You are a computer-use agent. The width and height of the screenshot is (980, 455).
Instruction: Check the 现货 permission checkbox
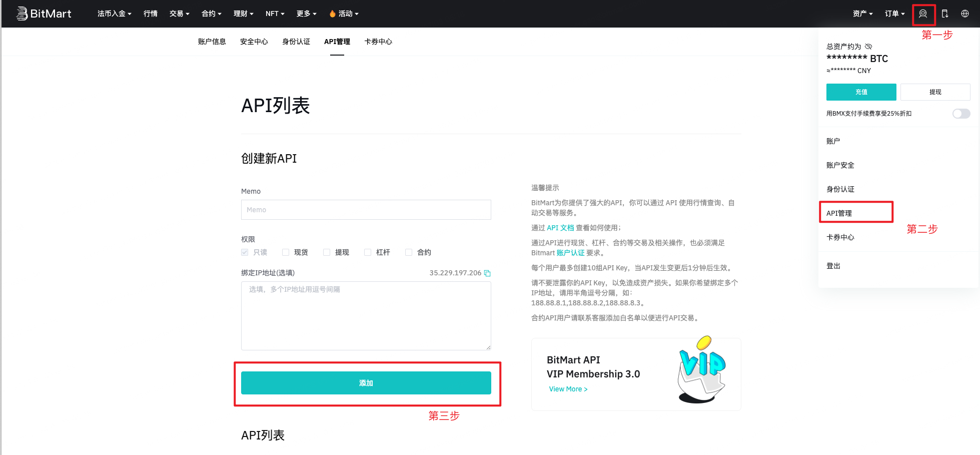coord(286,252)
